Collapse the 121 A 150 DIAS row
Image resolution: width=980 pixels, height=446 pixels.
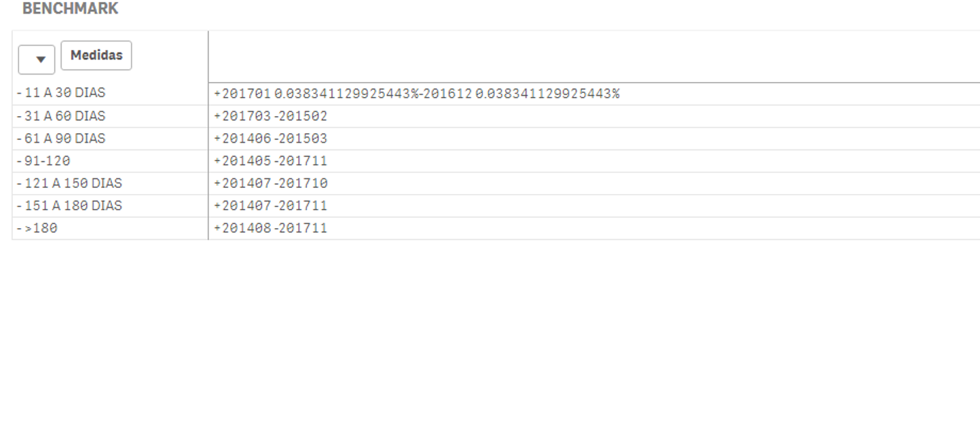(20, 184)
